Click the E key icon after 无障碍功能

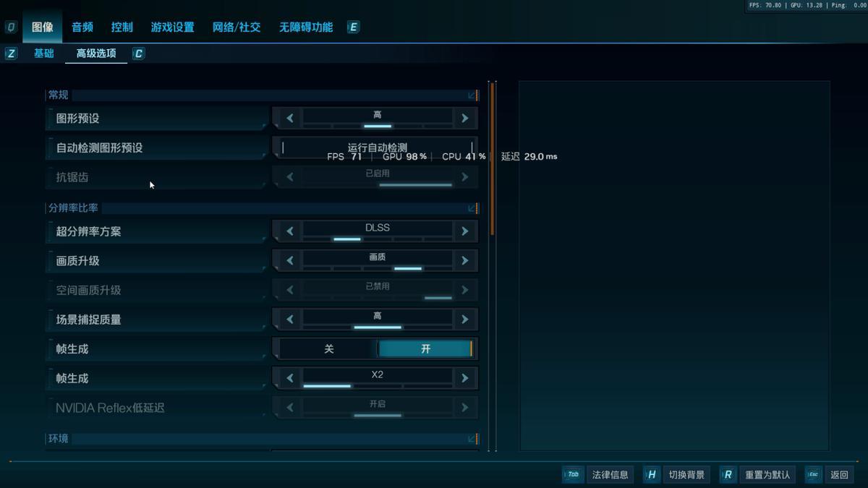click(353, 27)
